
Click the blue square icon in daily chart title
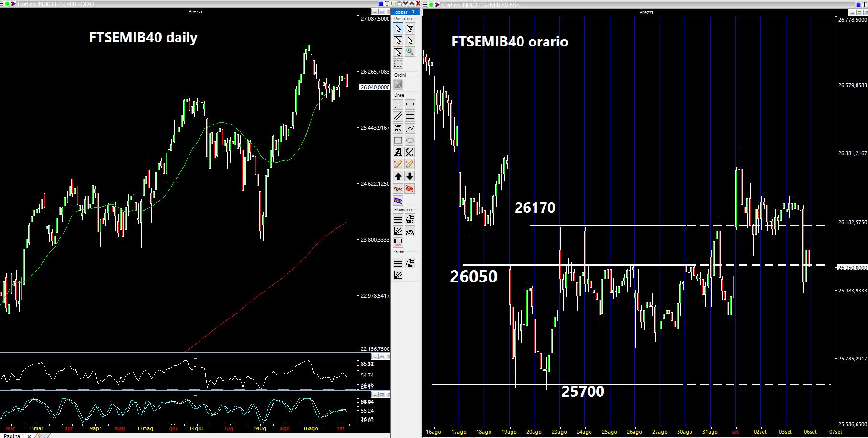pos(381,4)
